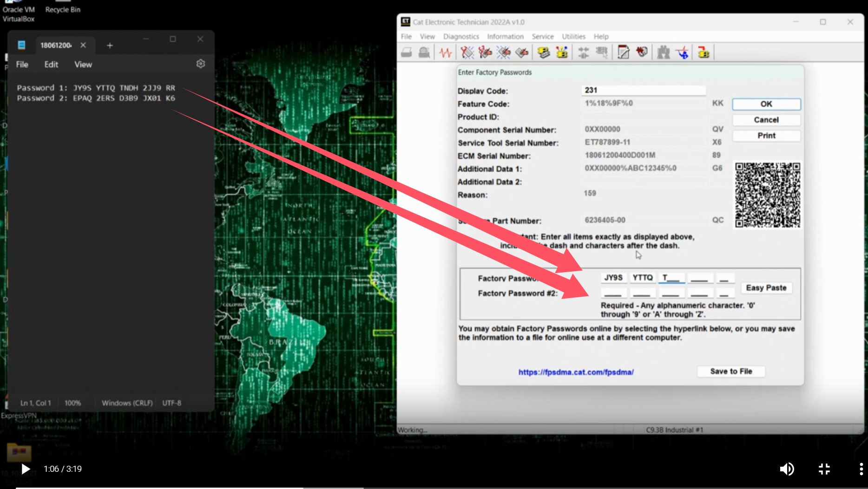This screenshot has width=868, height=489.
Task: Exit fullscreen video mode
Action: [824, 469]
